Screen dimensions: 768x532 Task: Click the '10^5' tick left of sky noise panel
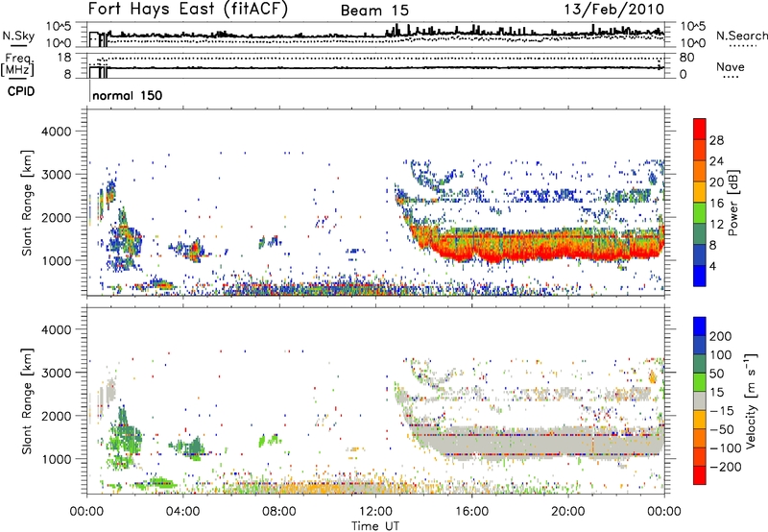click(59, 26)
